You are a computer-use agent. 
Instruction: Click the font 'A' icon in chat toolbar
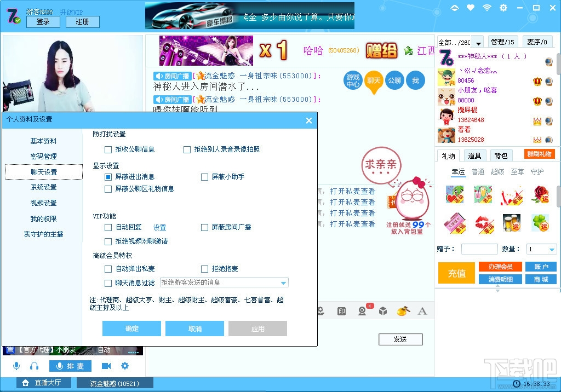[x=422, y=310]
